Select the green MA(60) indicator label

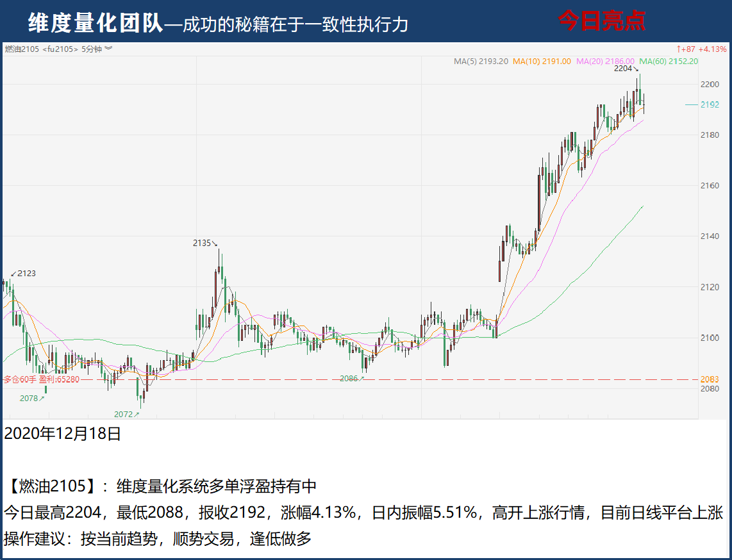(x=669, y=62)
